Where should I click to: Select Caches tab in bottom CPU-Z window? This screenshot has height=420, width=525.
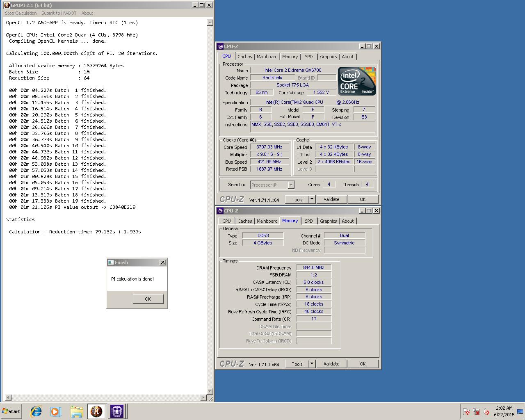point(245,221)
